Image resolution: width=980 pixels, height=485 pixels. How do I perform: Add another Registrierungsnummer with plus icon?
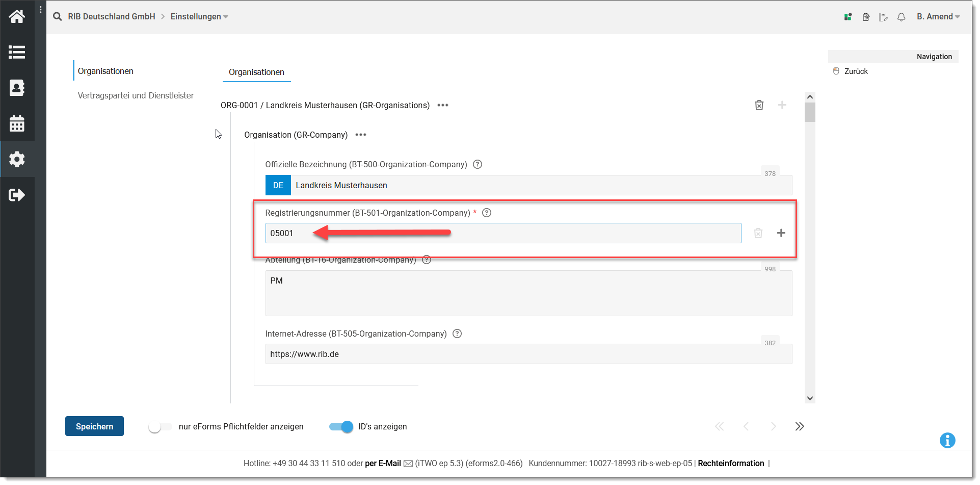(x=781, y=233)
